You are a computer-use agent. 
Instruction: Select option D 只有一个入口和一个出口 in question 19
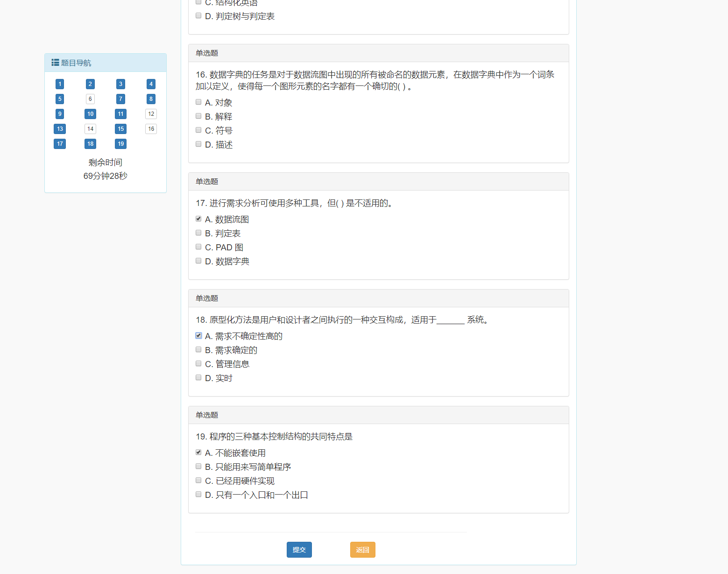198,494
